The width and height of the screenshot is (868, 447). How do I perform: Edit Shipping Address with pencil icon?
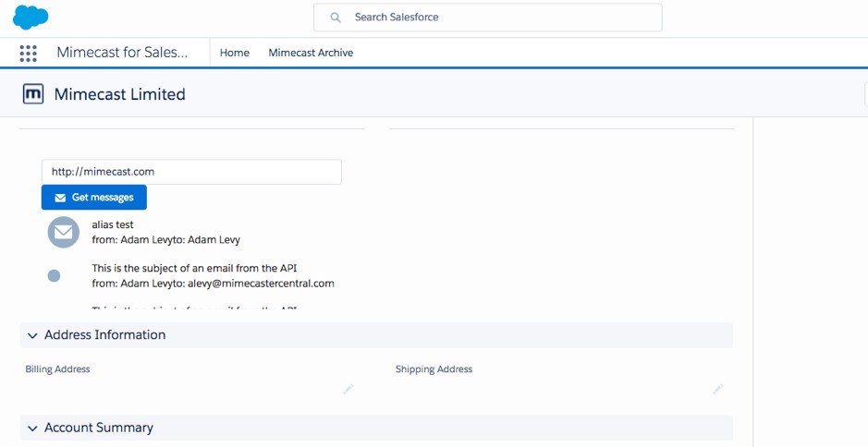pyautogui.click(x=717, y=389)
